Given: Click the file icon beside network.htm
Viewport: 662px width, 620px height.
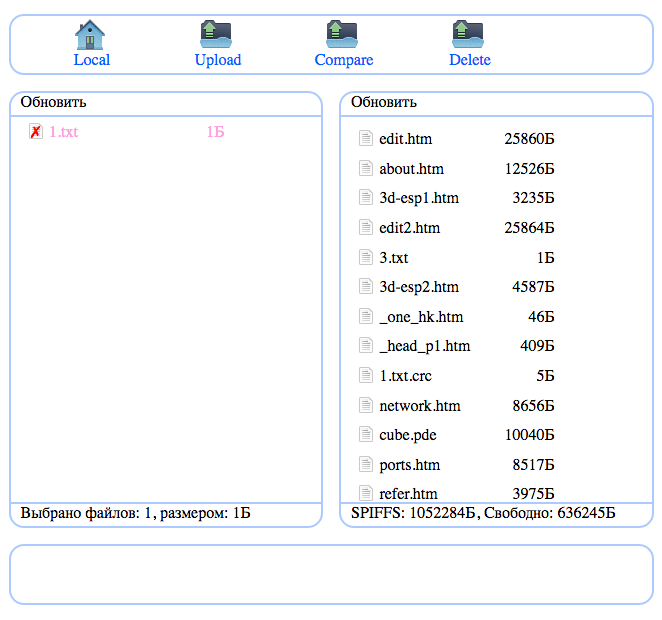Looking at the screenshot, I should click(366, 405).
